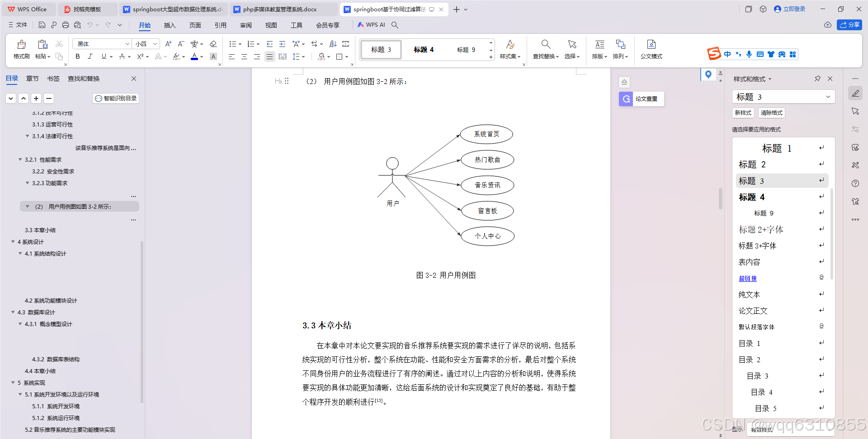Click the help question-mark icon on right sidebar
The image size is (868, 439).
click(x=855, y=183)
